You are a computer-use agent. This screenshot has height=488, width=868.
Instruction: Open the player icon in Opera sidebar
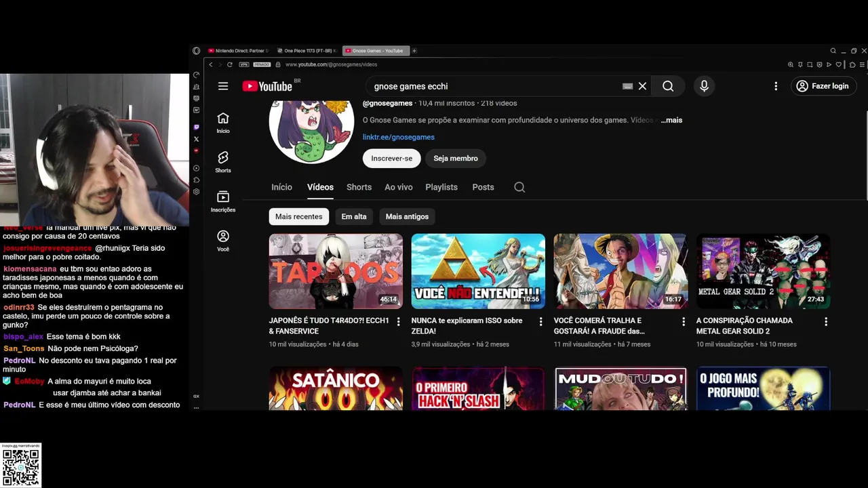click(197, 168)
